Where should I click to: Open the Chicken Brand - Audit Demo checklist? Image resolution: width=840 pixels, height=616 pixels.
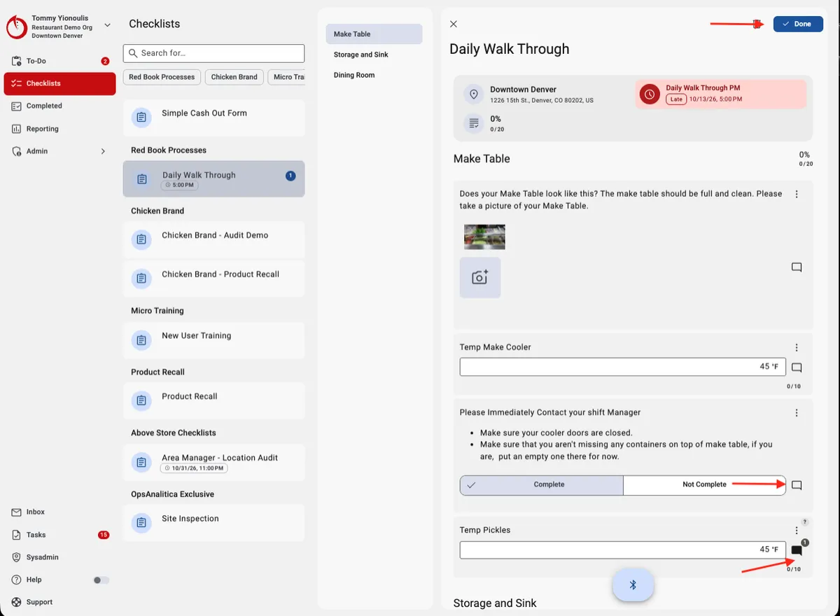pyautogui.click(x=214, y=239)
